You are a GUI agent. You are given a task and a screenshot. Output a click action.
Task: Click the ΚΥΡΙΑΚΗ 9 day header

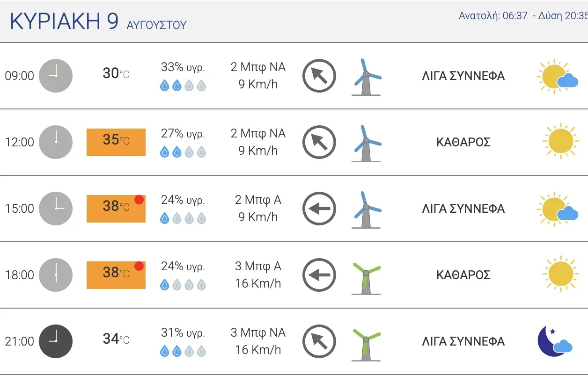tap(64, 22)
